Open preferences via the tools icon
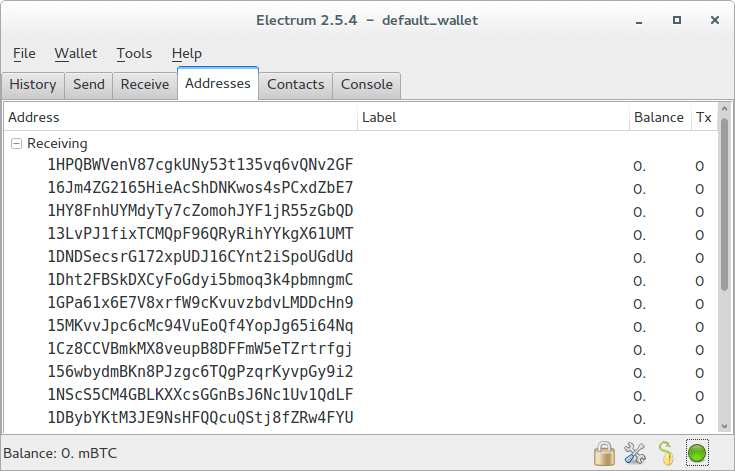Image resolution: width=735 pixels, height=471 pixels. [635, 453]
